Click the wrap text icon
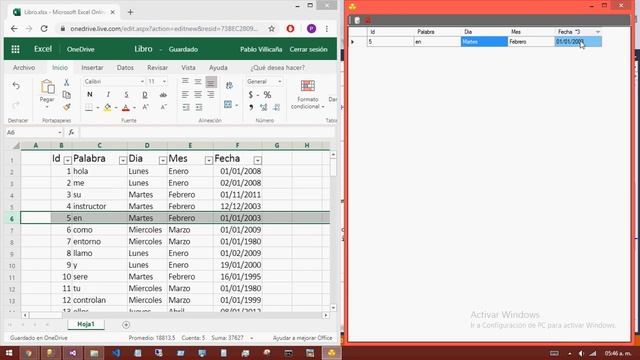 pos(229,85)
